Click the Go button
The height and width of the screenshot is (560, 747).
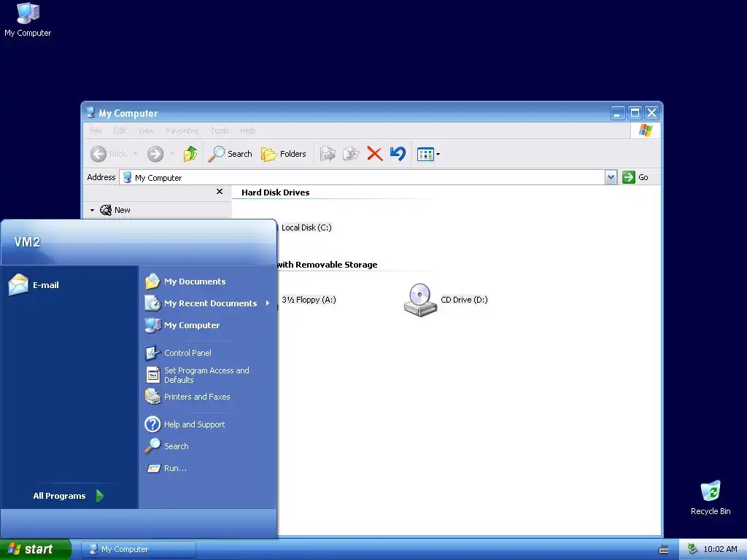tap(635, 177)
